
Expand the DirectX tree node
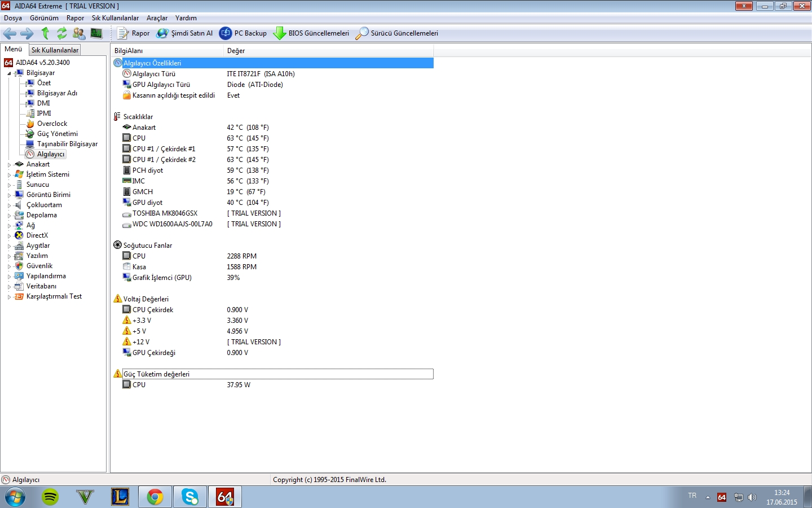(9, 236)
